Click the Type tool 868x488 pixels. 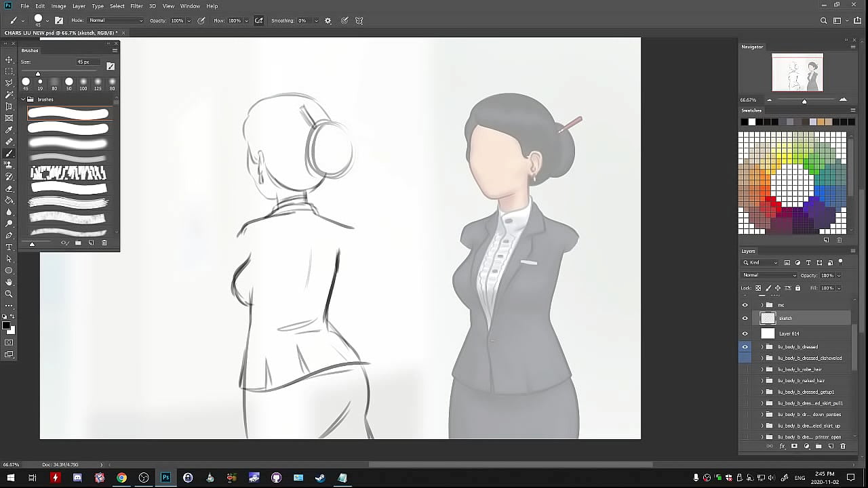(x=9, y=247)
